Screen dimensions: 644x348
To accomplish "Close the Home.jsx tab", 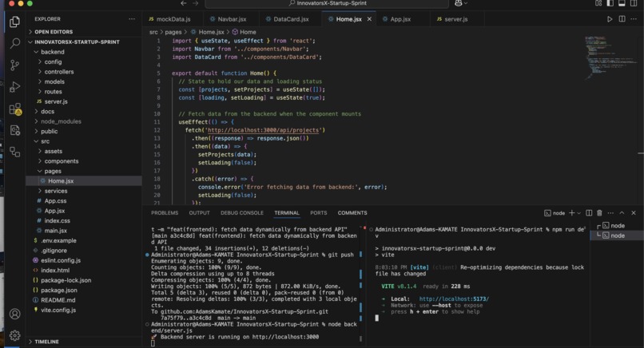I will pyautogui.click(x=369, y=19).
